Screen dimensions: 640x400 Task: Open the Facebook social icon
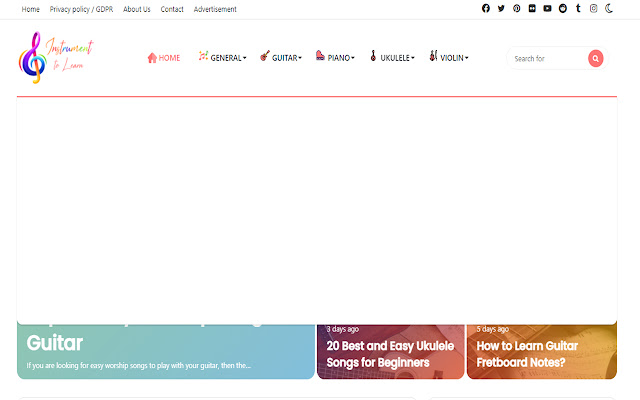click(x=485, y=9)
